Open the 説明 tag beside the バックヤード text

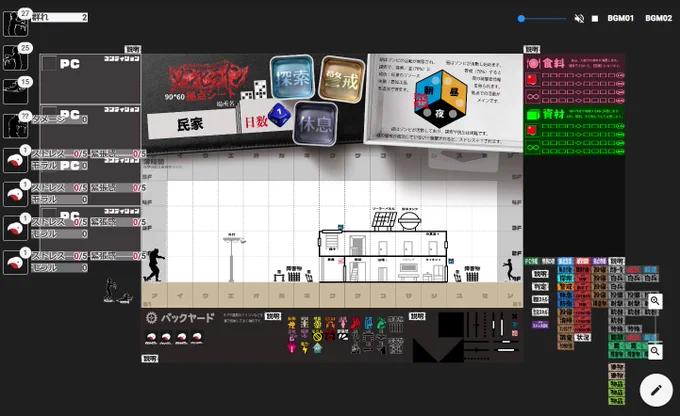pos(273,316)
